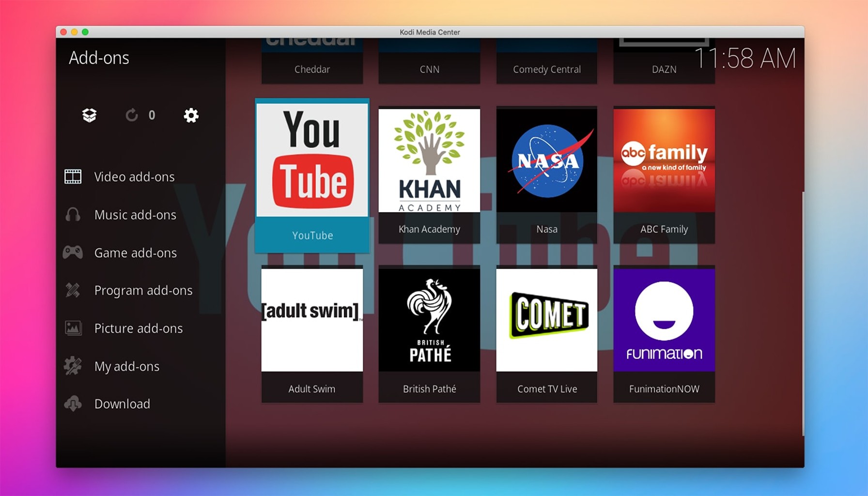This screenshot has height=496, width=868.
Task: Open the YouTube add-on thumbnail
Action: coord(312,160)
